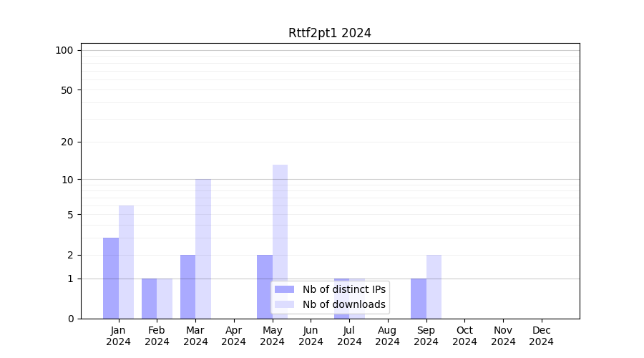Select the February distinct IPs bar

[149, 298]
